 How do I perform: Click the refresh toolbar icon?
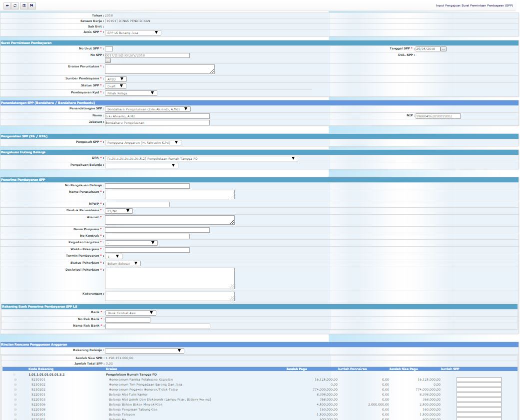[x=15, y=5]
